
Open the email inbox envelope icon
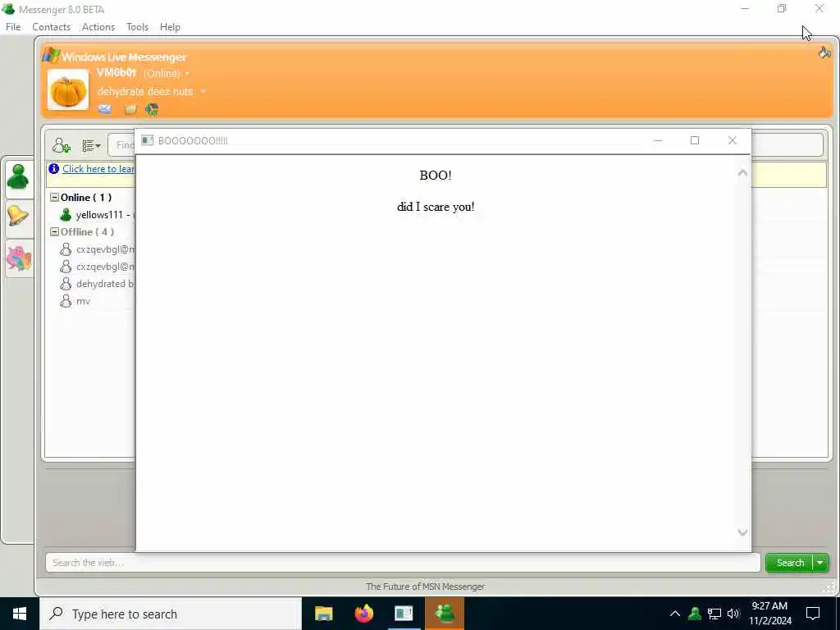105,110
